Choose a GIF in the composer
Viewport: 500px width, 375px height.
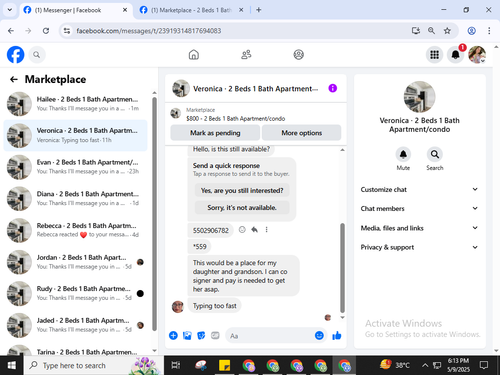215,335
